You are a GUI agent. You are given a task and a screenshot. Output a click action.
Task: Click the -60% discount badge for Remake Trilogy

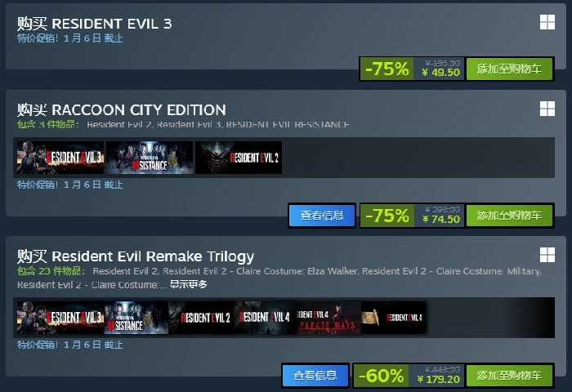(x=382, y=375)
